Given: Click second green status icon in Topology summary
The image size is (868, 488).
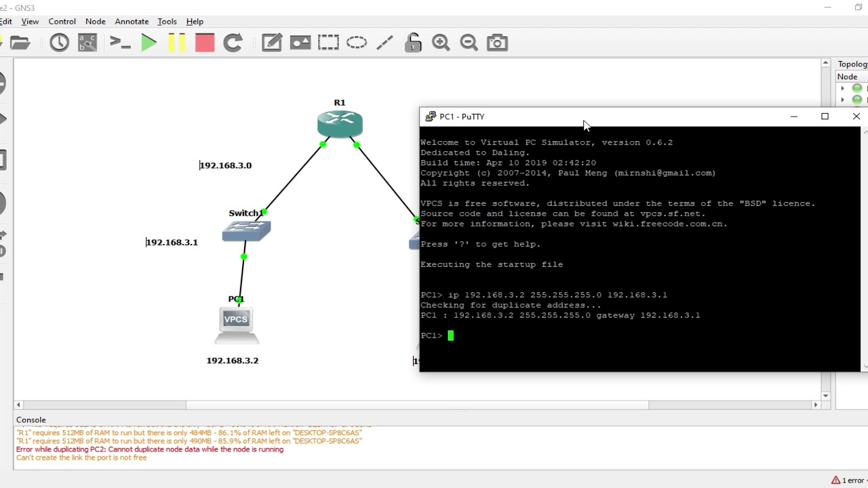Looking at the screenshot, I should (x=857, y=100).
